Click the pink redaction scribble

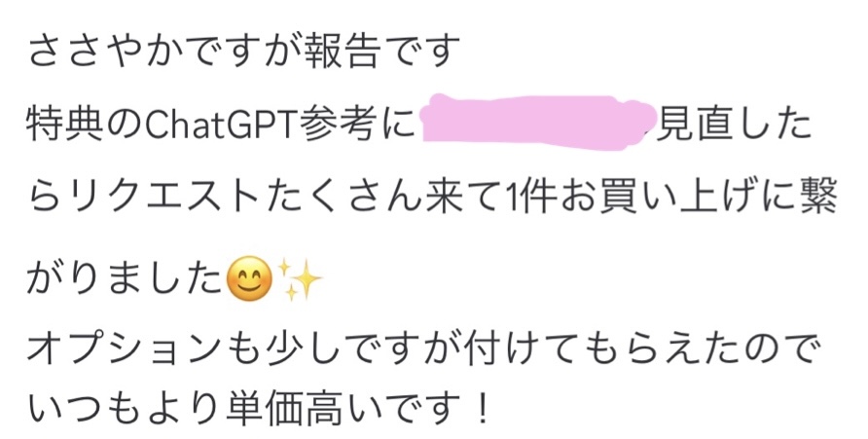click(x=538, y=122)
